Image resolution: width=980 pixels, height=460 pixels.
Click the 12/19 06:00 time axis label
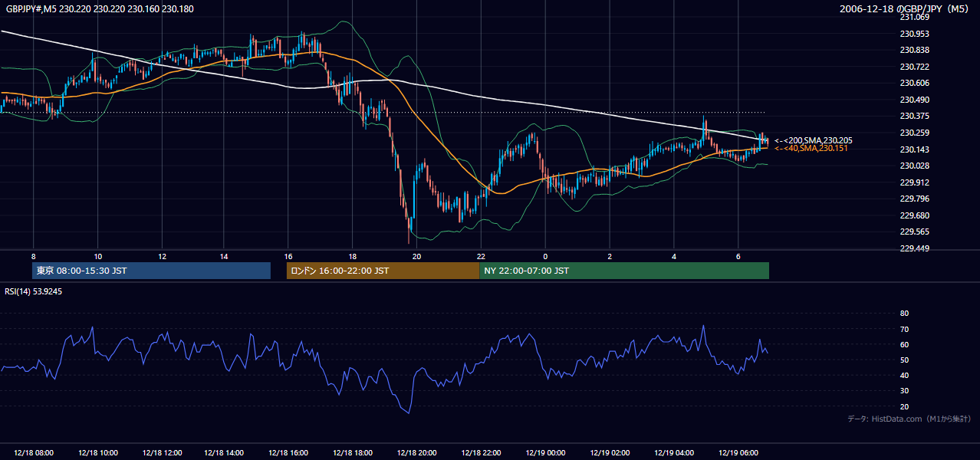738,453
